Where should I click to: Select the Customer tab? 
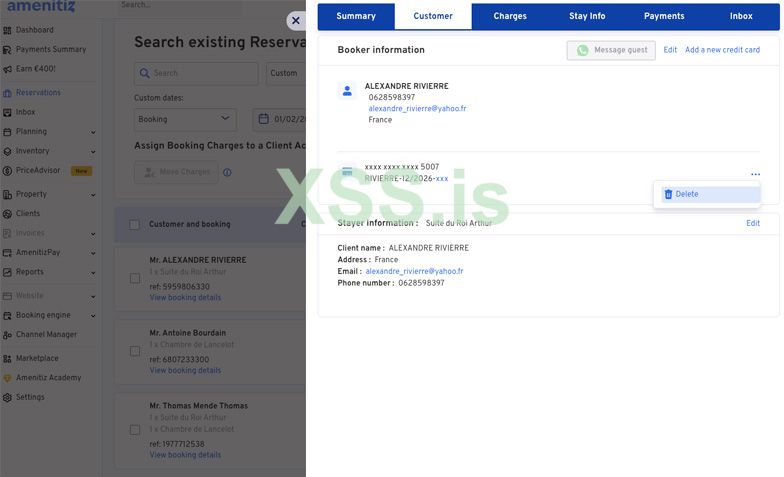pyautogui.click(x=433, y=16)
